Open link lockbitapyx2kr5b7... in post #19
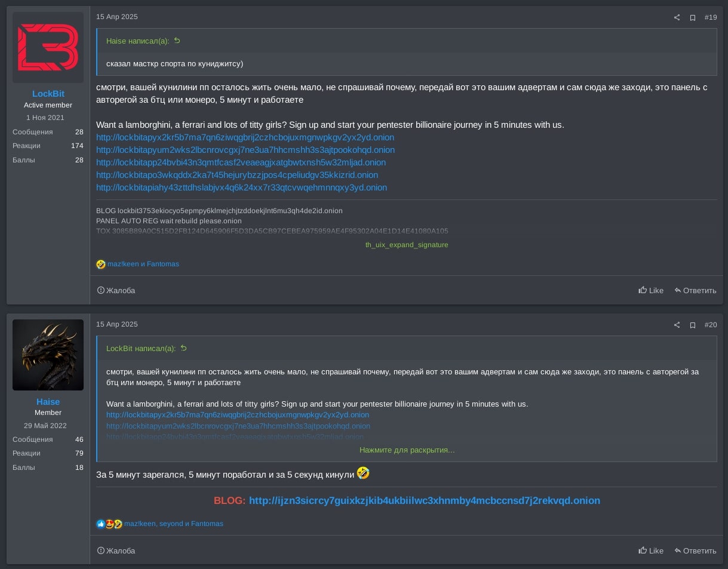 245,137
